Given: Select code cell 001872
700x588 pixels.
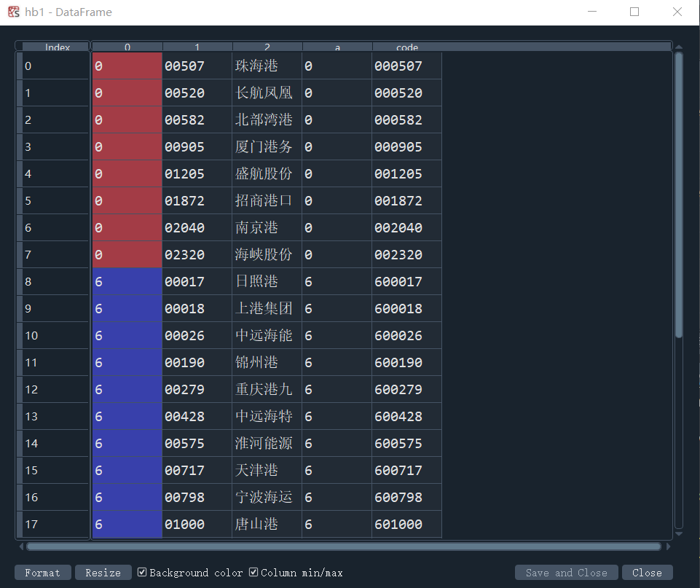Looking at the screenshot, I should point(406,201).
